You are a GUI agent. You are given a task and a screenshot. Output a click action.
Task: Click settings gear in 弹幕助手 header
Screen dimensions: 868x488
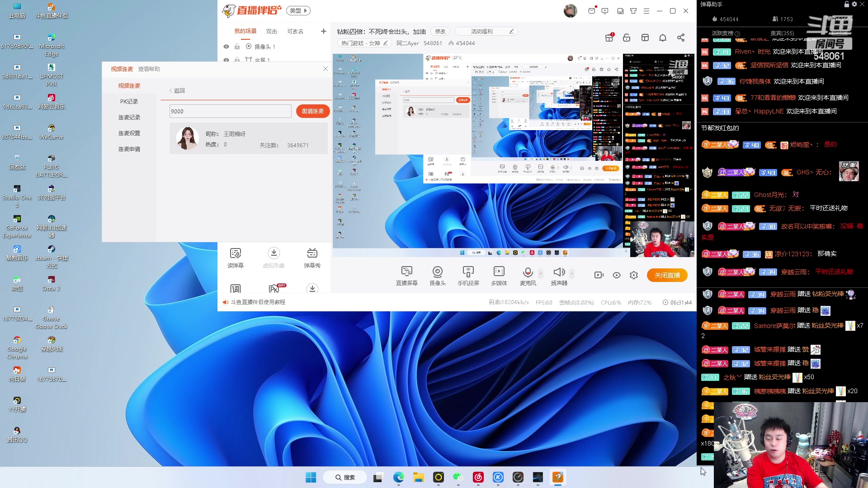[854, 4]
